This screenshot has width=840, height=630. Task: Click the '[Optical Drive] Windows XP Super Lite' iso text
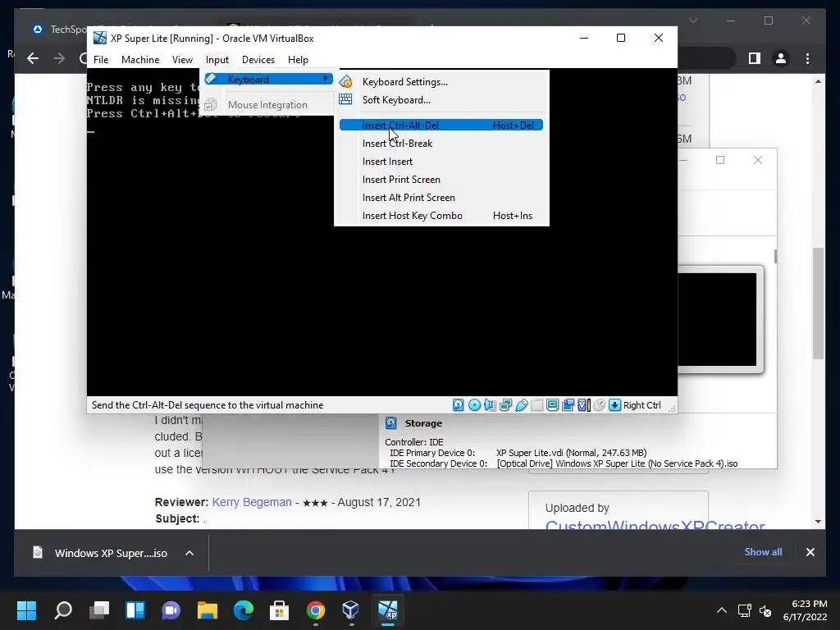[x=617, y=463]
